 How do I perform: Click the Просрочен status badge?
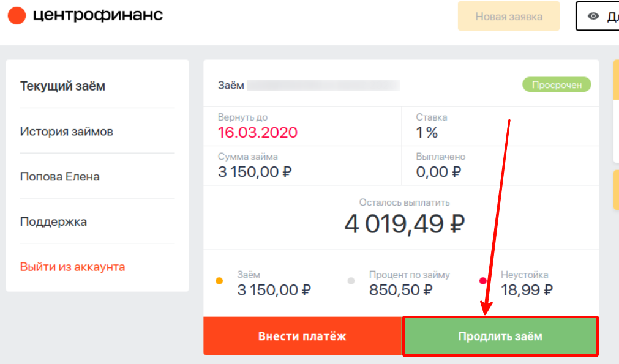pyautogui.click(x=557, y=85)
